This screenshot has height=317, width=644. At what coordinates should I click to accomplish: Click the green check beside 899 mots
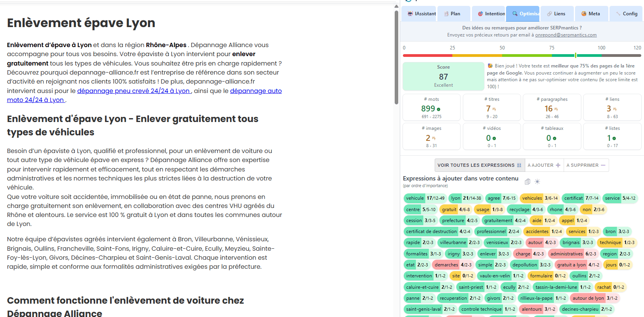439,109
